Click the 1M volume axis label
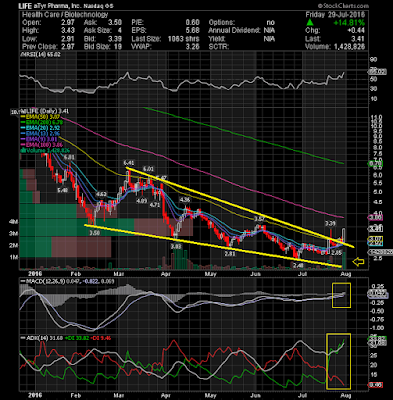393x400 pixels. coord(14,258)
